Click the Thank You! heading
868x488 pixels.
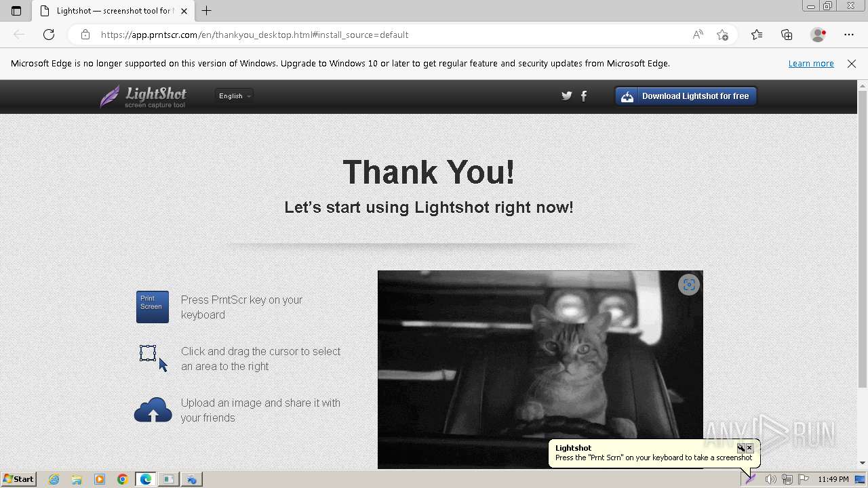tap(429, 172)
